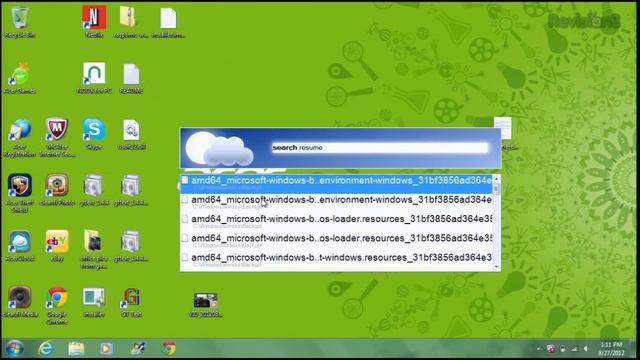Screen dimensions: 640x360
Task: Open the Windows Start orb
Action: 15,349
